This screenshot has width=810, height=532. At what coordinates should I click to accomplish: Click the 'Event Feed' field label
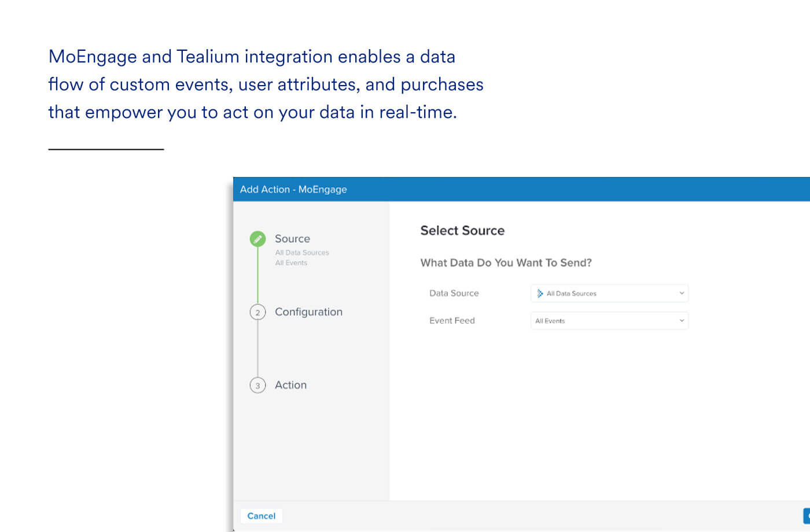click(452, 320)
